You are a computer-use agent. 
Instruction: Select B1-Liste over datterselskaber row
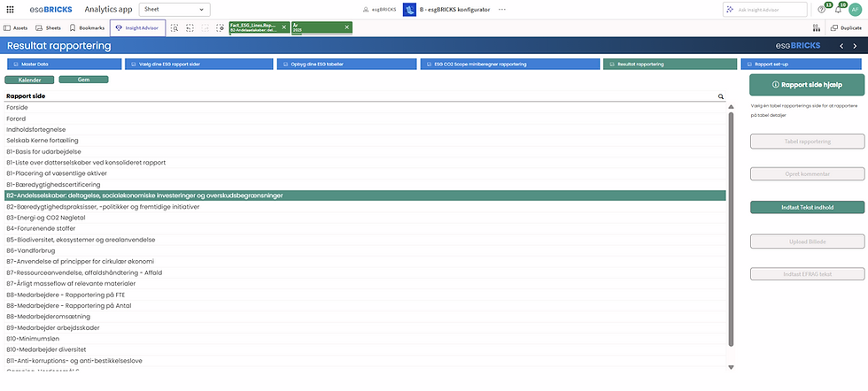(365, 163)
